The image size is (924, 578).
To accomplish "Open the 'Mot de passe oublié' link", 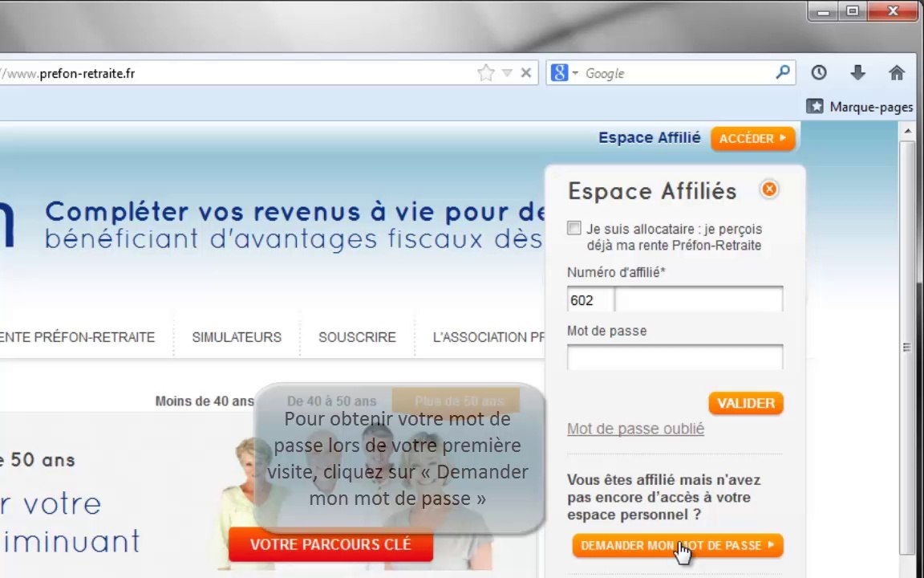I will (x=635, y=429).
